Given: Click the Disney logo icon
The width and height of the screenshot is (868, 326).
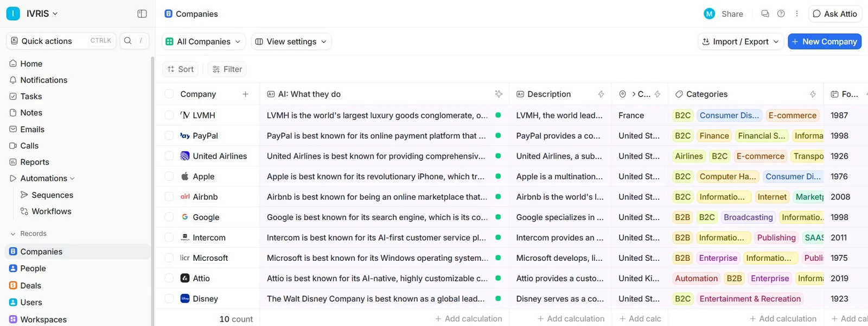Looking at the screenshot, I should [x=185, y=298].
